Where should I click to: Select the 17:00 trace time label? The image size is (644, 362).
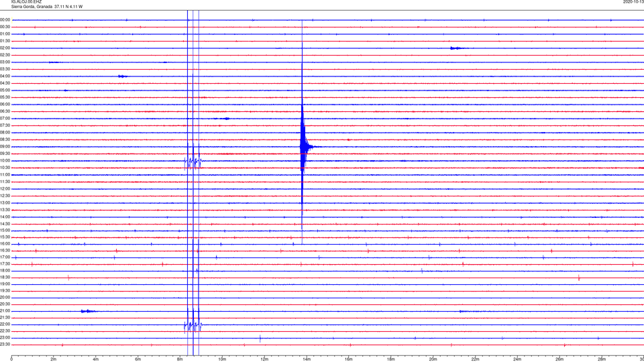point(5,257)
